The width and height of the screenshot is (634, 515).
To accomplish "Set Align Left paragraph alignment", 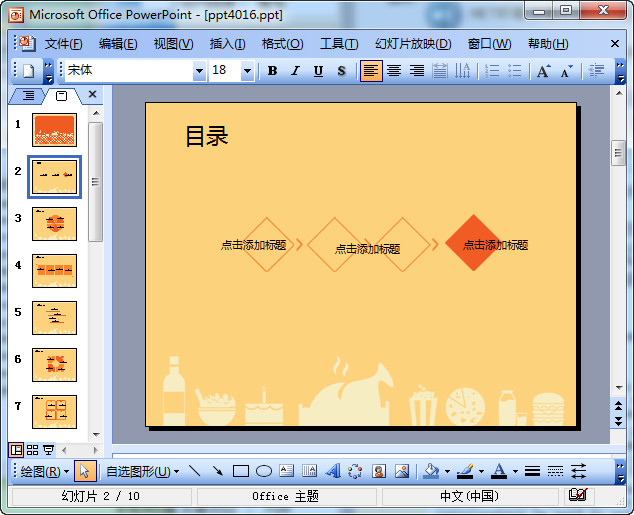I will pos(371,71).
